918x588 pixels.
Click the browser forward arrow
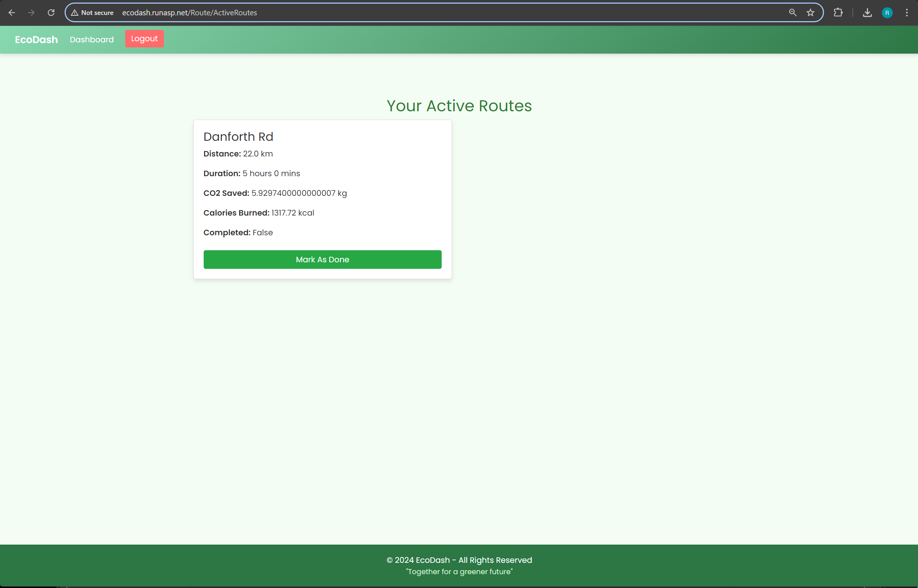pos(31,13)
